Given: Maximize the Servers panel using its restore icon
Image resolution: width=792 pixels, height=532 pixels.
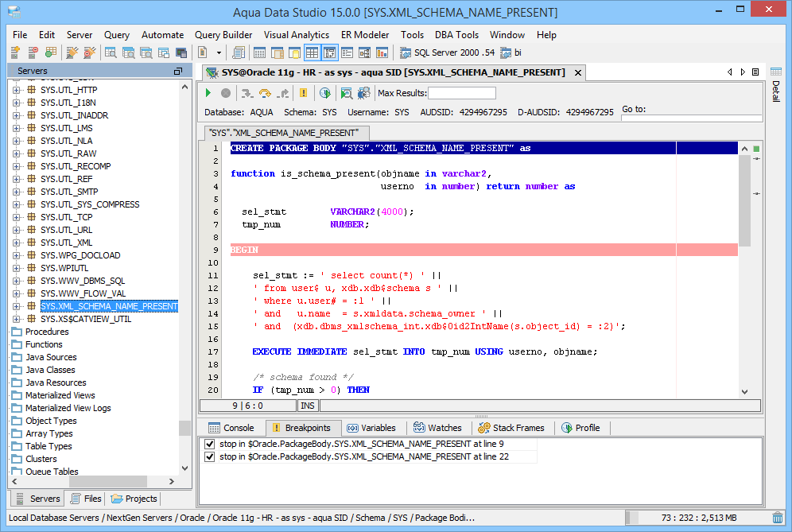Looking at the screenshot, I should click(x=178, y=72).
